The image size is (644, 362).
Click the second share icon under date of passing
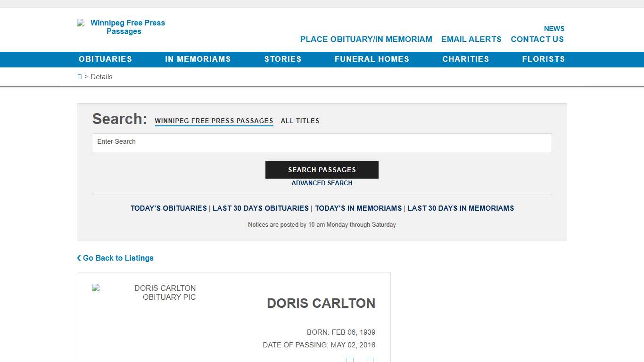370,361
